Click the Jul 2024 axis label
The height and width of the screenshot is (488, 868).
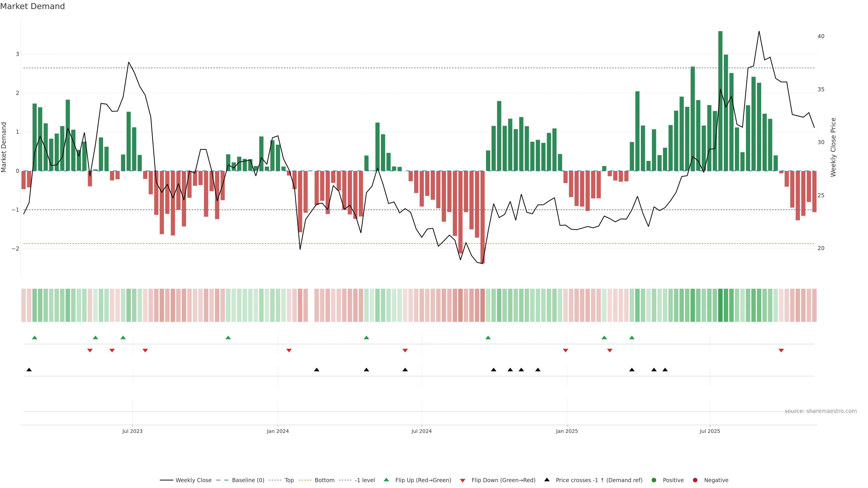click(421, 431)
